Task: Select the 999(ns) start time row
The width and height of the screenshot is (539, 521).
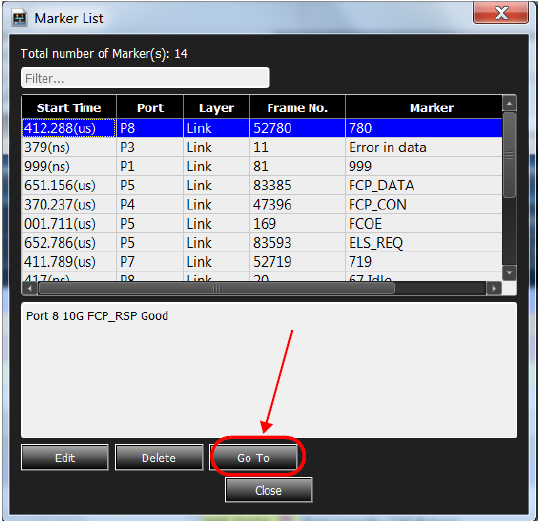Action: pos(262,166)
